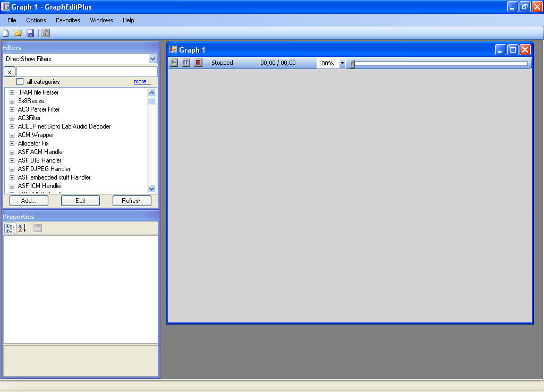Select AC3Filter in filter list
Image resolution: width=544 pixels, height=392 pixels.
point(29,118)
